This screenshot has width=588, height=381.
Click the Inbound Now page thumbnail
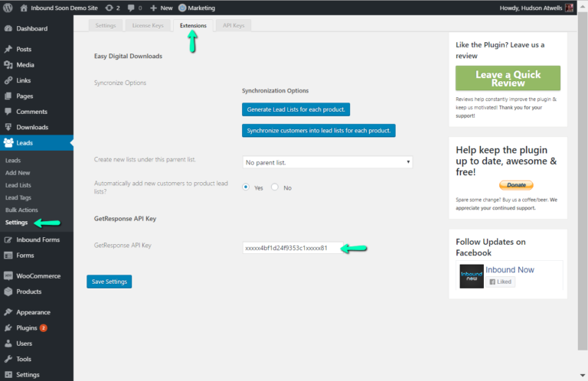coord(472,276)
